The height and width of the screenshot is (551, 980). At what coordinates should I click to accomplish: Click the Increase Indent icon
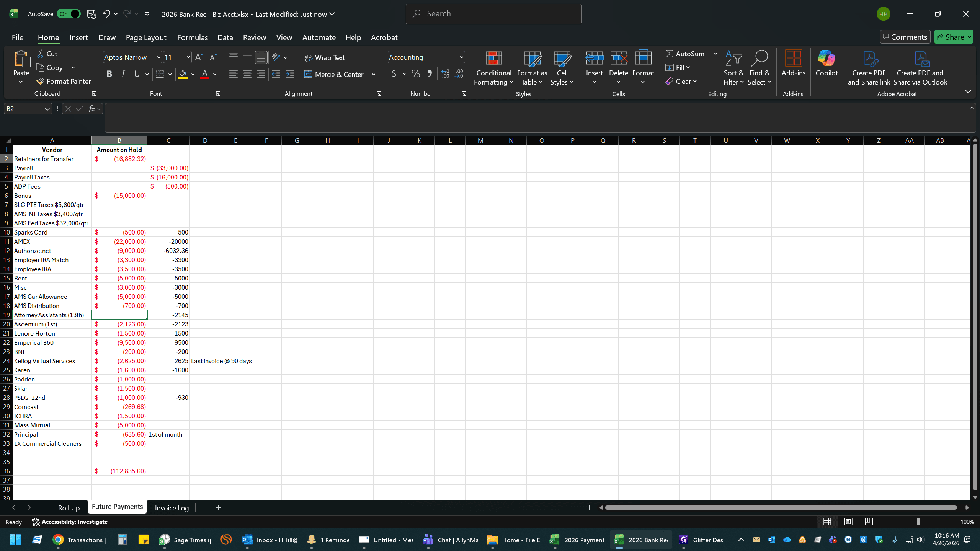[x=290, y=74]
